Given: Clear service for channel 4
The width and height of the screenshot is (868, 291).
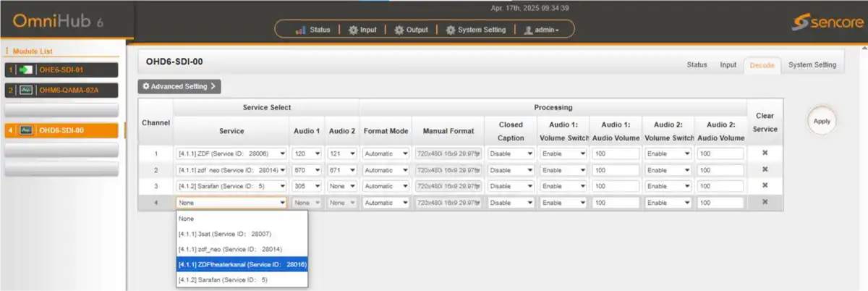Looking at the screenshot, I should tap(765, 203).
